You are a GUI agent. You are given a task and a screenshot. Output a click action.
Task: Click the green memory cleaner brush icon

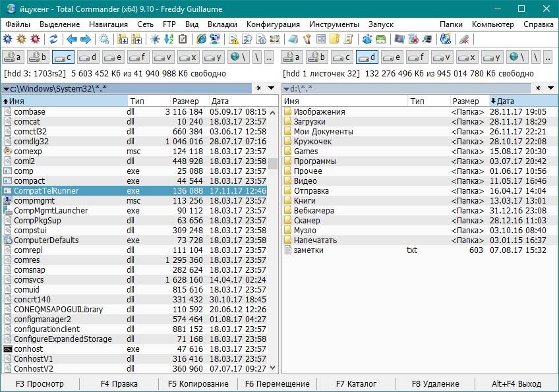(381, 39)
